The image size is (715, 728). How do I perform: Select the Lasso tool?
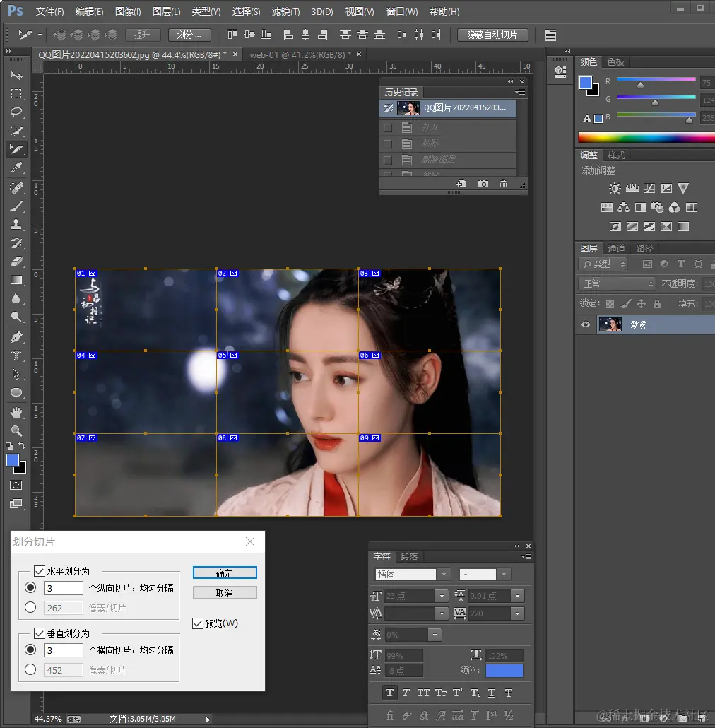coord(16,112)
